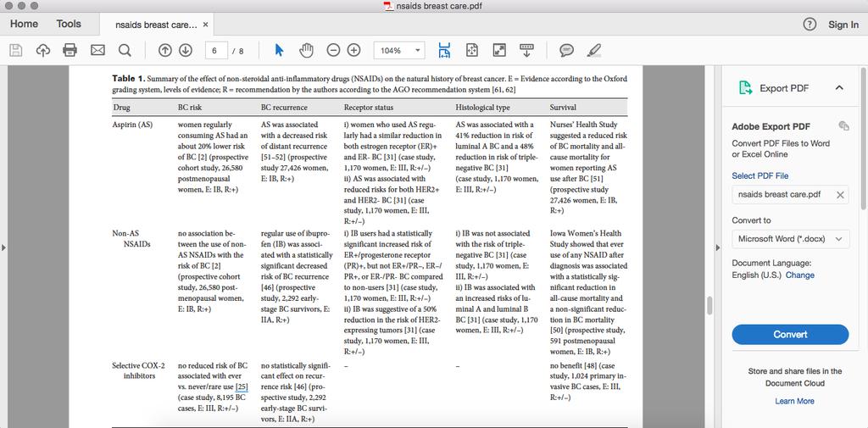Click the document vertical scrollbar thumb
Screen dimensions: 868x428
(x=709, y=306)
